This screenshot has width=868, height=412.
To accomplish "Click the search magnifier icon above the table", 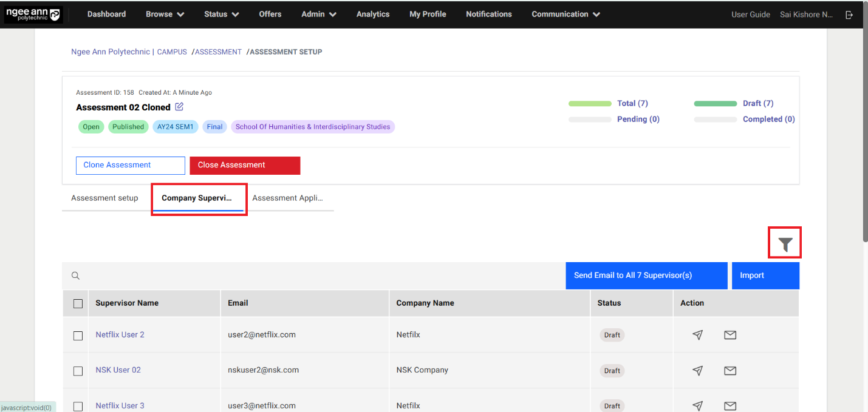I will 76,275.
